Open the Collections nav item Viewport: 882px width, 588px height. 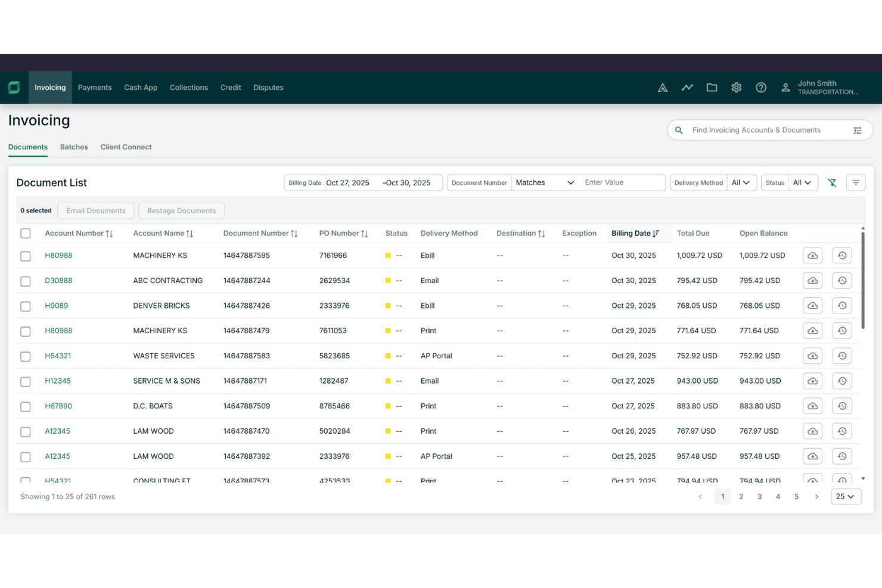[189, 88]
